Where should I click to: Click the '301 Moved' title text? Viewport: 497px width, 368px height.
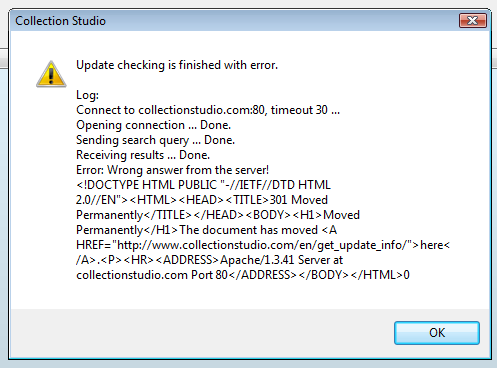pos(299,200)
